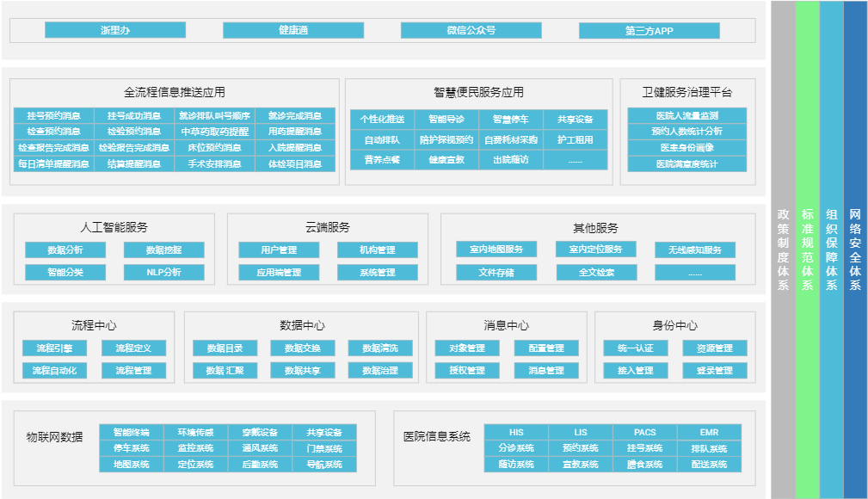868x499 pixels.
Task: Select the 微信公众号 entry
Action: 471,30
